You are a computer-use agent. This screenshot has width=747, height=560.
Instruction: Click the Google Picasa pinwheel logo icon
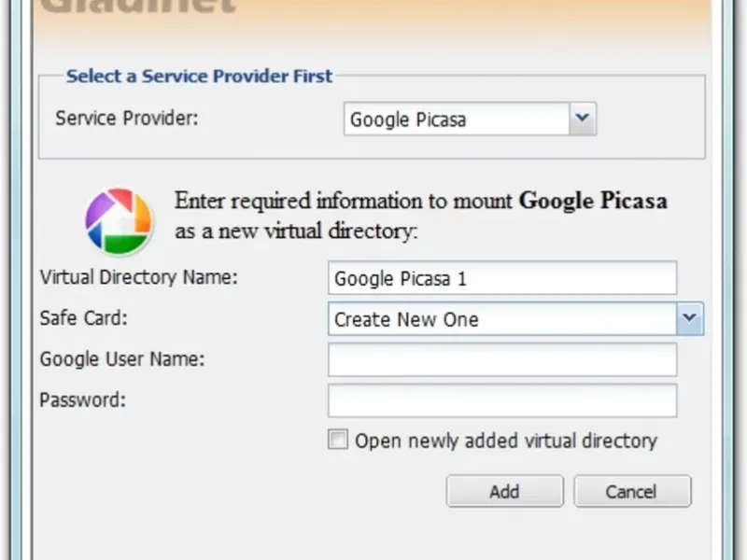click(119, 221)
